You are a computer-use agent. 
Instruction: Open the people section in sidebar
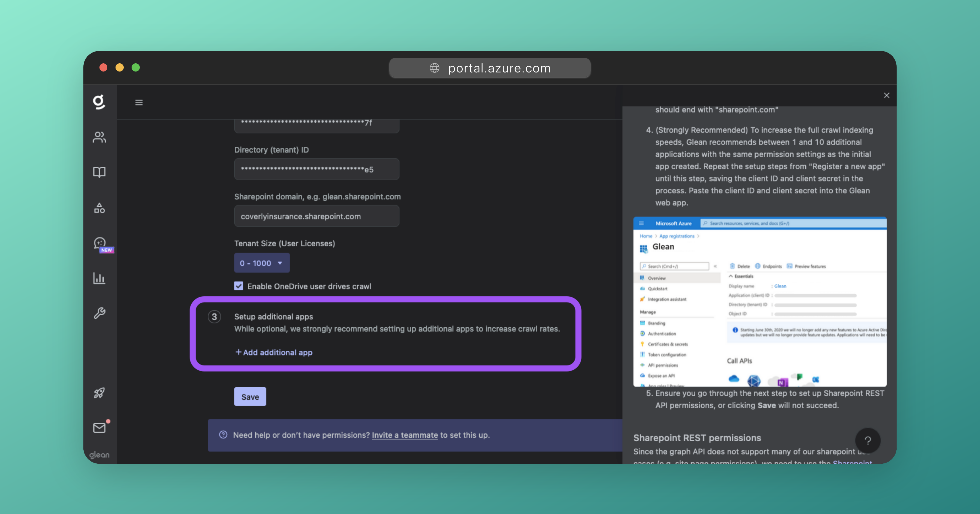click(x=99, y=137)
